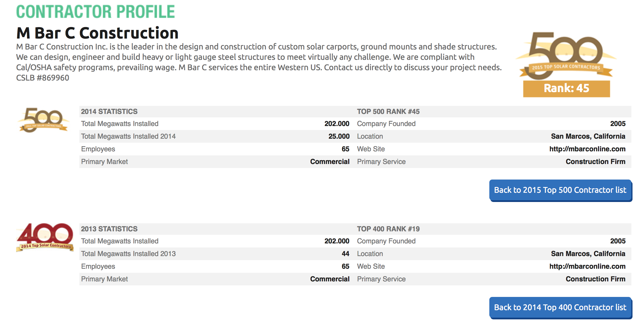Image resolution: width=644 pixels, height=328 pixels.
Task: Click San Marcos, California in 2014 statistics
Action: point(588,136)
